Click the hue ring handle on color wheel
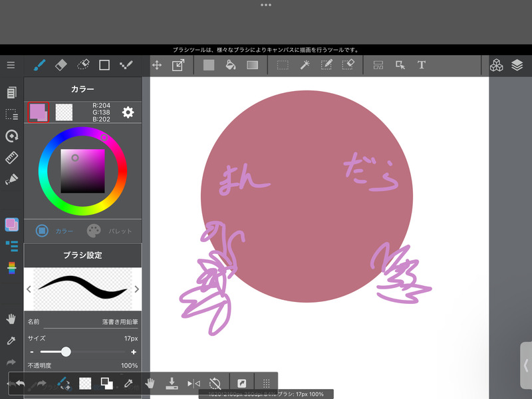Screen dimensions: 532x399 coord(104,137)
